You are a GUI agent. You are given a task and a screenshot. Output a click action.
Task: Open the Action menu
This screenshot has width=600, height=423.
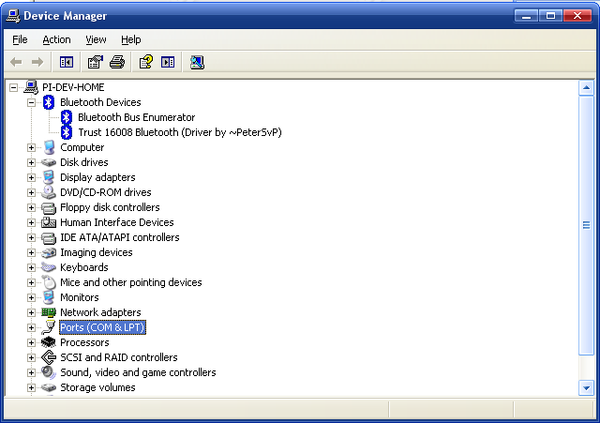tap(57, 40)
